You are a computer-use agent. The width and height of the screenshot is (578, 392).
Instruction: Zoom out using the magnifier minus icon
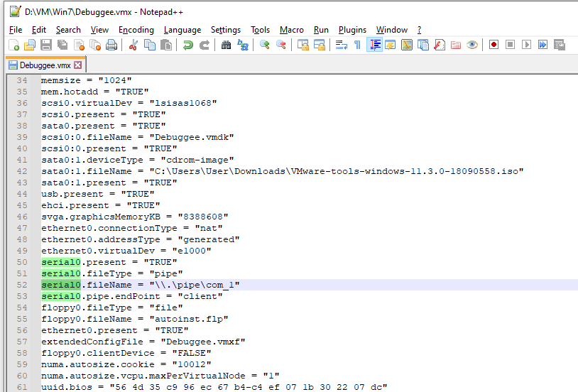(x=281, y=45)
